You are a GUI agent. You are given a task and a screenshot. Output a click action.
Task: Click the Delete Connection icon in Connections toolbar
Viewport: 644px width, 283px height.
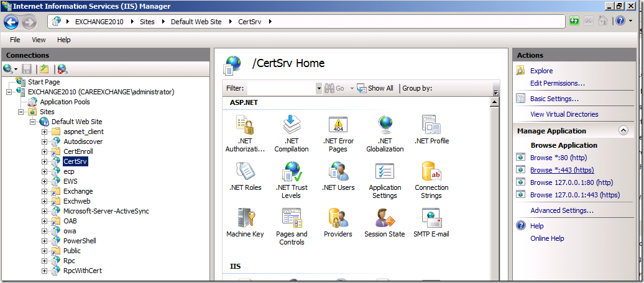62,69
